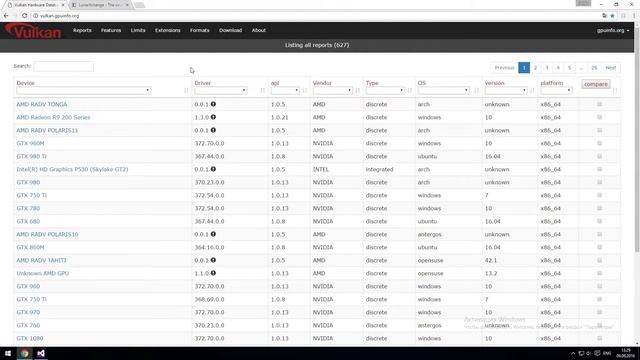Tick compare checkbox for AMD RADV TONGA
The width and height of the screenshot is (640, 360).
pyautogui.click(x=600, y=104)
